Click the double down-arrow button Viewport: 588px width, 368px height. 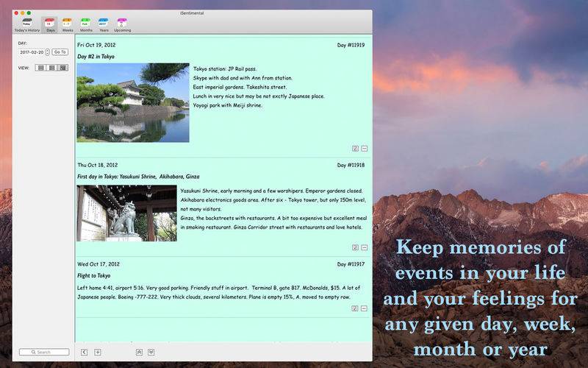click(151, 352)
